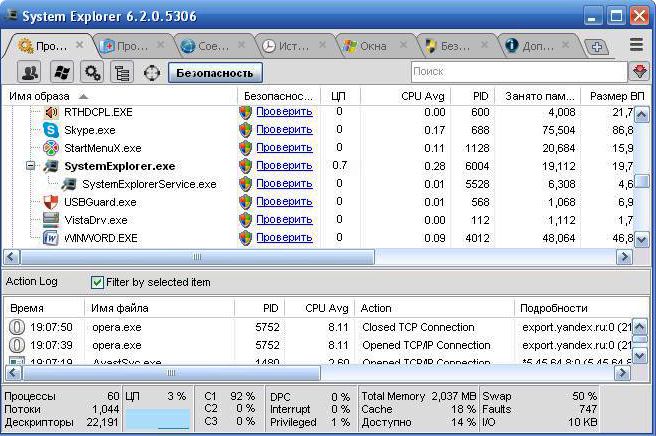This screenshot has width=656, height=436.
Task: Sort Action Log by Action column
Action: click(434, 308)
